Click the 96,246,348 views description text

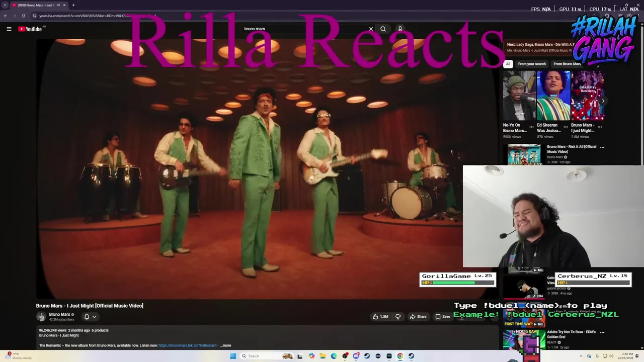73,330
